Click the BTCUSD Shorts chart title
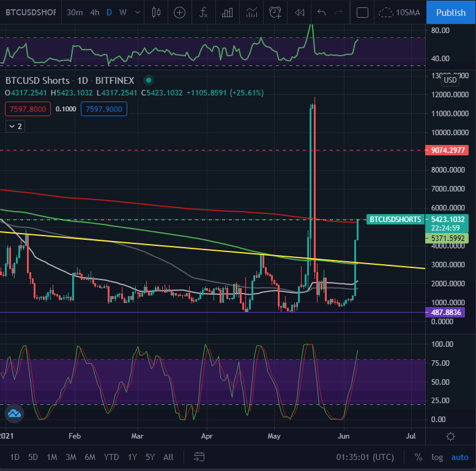The image size is (476, 471). [70, 80]
